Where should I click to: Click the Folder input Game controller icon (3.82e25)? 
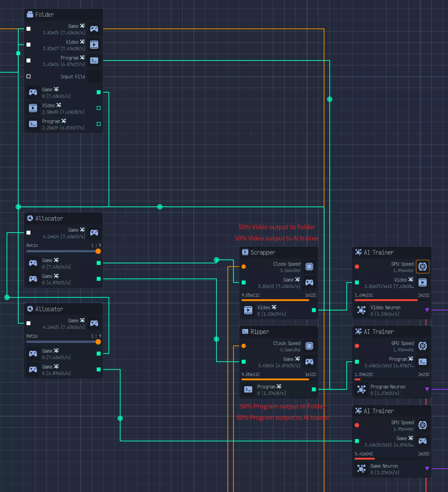pyautogui.click(x=94, y=29)
